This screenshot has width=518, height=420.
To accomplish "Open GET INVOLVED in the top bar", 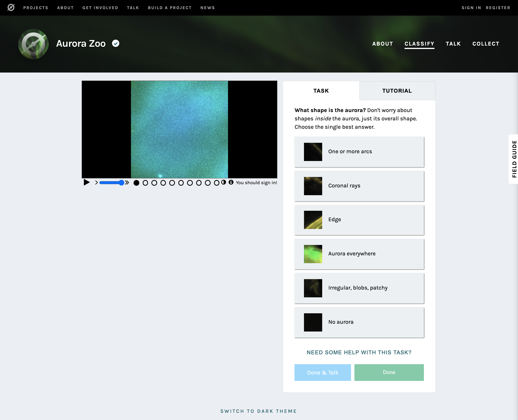I will tap(100, 8).
